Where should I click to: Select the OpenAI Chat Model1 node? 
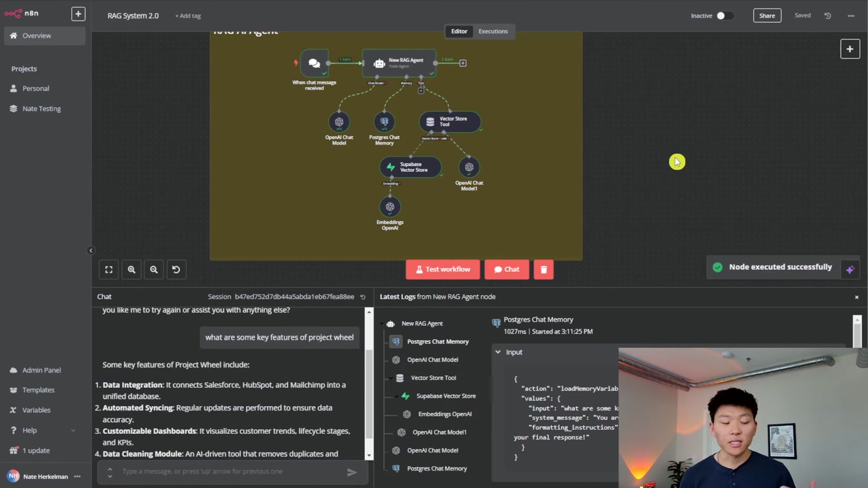pos(469,167)
